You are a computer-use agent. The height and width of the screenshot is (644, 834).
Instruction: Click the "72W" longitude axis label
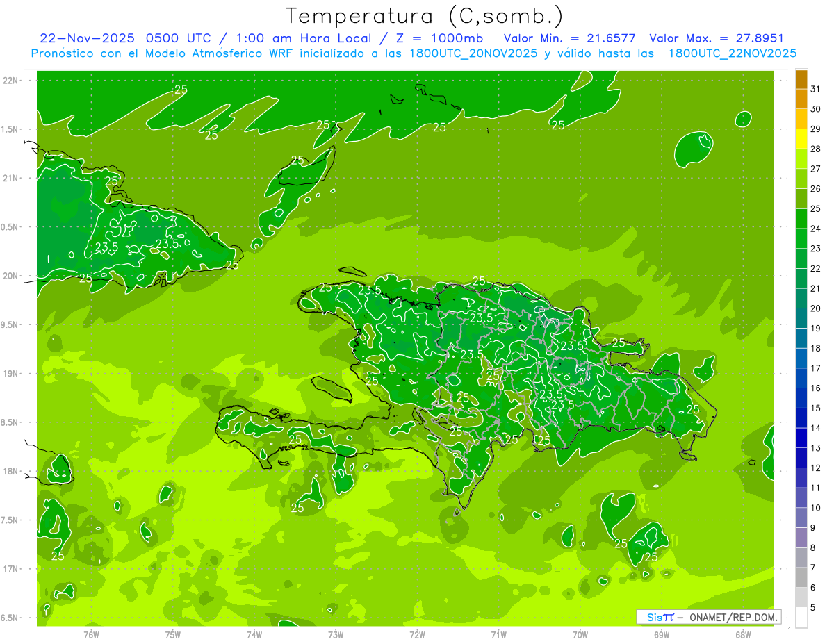pyautogui.click(x=417, y=634)
